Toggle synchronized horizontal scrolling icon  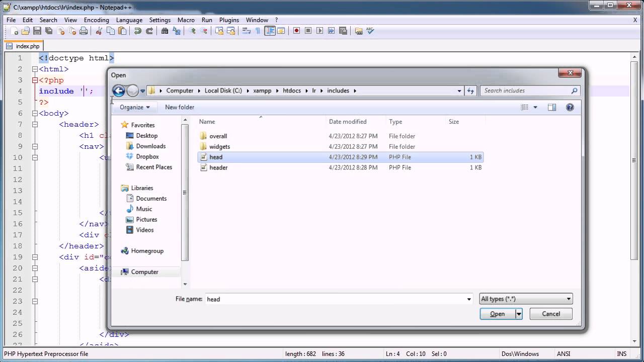[230, 31]
